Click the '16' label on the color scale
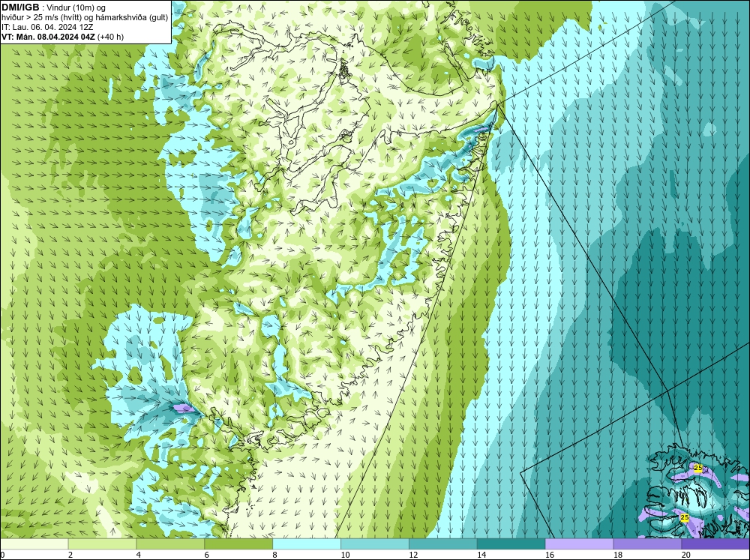This screenshot has height=560, width=750. [x=550, y=555]
